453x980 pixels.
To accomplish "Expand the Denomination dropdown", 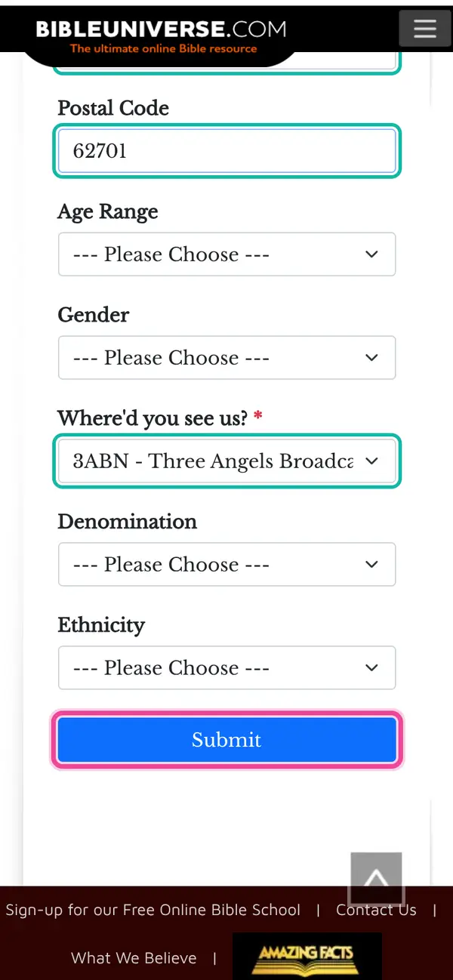I will click(226, 565).
